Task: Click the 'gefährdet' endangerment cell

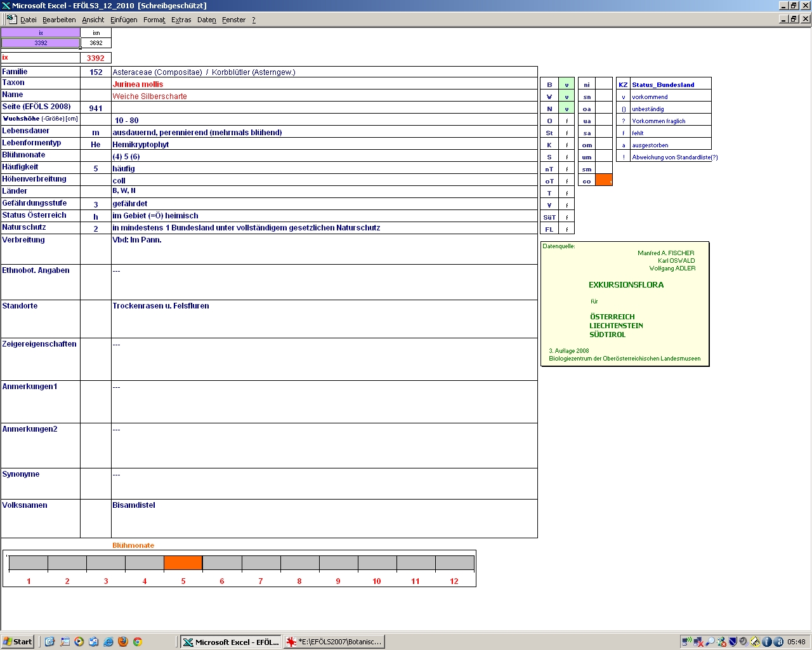Action: (324, 204)
